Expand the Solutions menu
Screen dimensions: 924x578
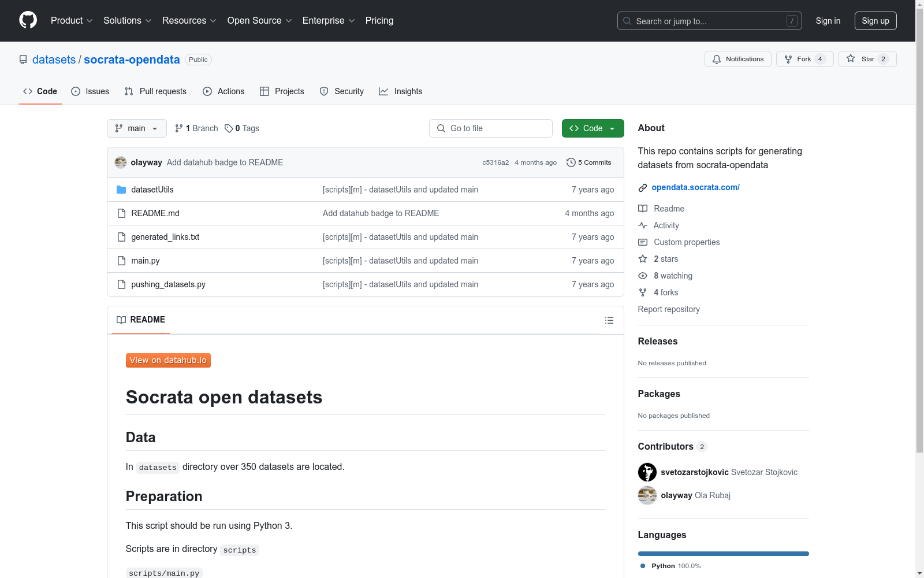pos(128,20)
